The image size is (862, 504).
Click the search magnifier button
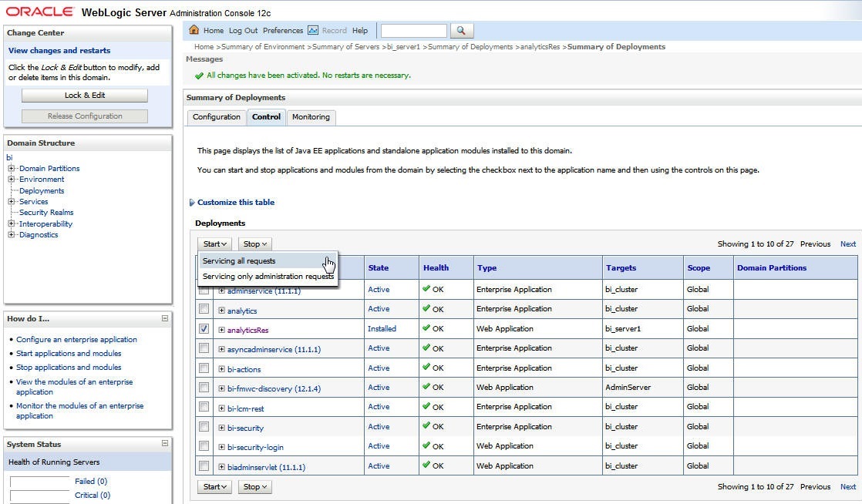pos(461,31)
